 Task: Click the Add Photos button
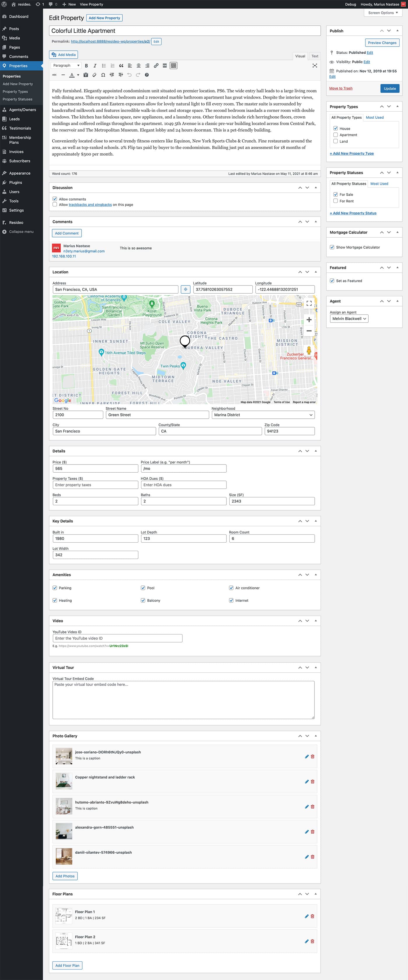tap(65, 876)
